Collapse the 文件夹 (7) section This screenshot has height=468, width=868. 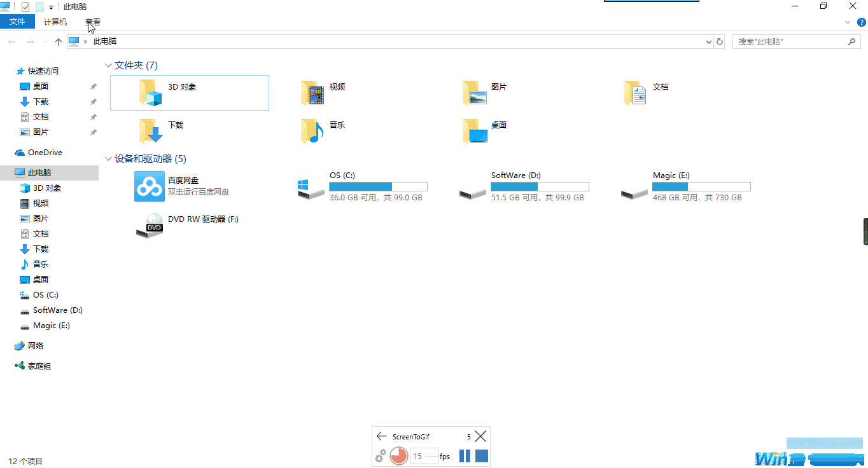click(108, 65)
